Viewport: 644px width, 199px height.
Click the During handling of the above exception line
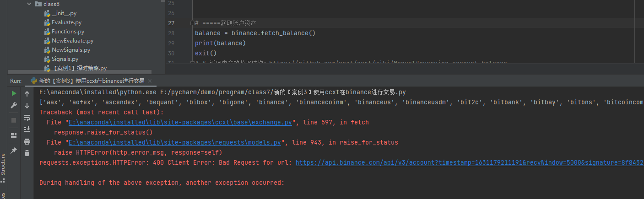click(x=162, y=183)
